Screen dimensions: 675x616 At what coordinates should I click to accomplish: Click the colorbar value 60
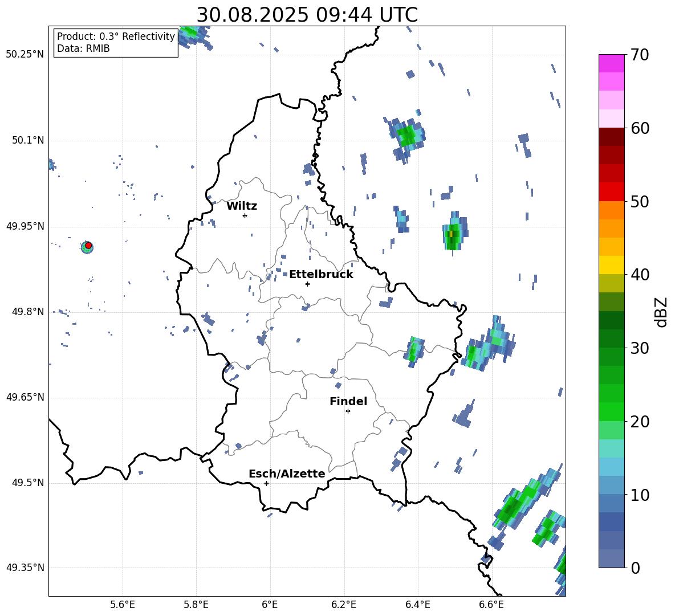coord(640,128)
